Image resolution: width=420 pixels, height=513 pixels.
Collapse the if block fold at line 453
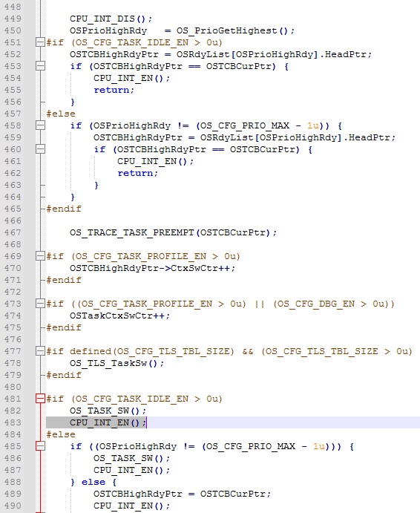[x=40, y=66]
